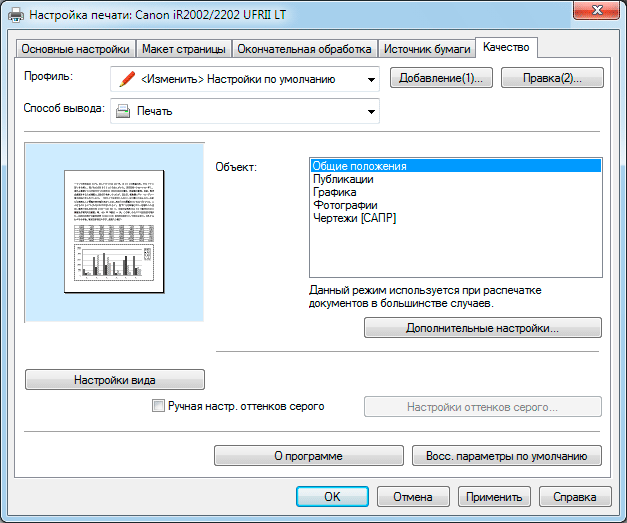Select Чертежи [САПР] in Объект list
Image resolution: width=627 pixels, height=523 pixels.
(x=456, y=218)
